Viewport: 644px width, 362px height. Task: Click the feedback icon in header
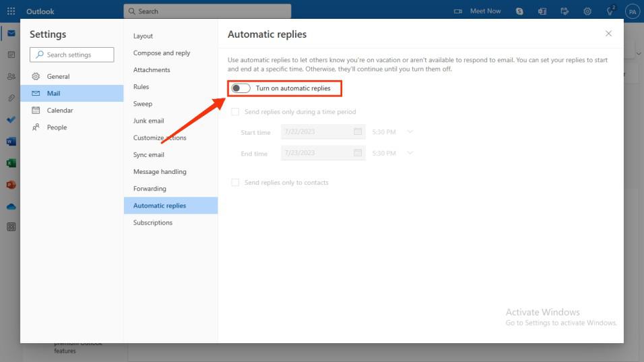point(565,11)
